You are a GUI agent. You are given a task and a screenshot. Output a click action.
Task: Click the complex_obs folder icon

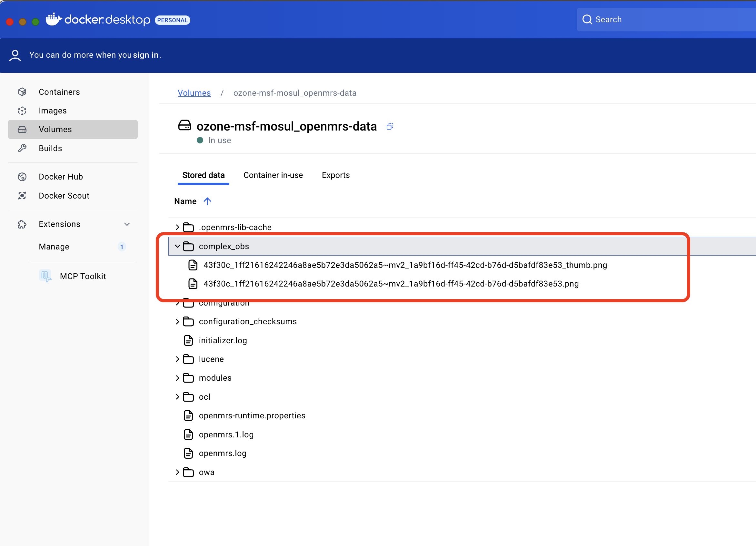click(x=188, y=246)
